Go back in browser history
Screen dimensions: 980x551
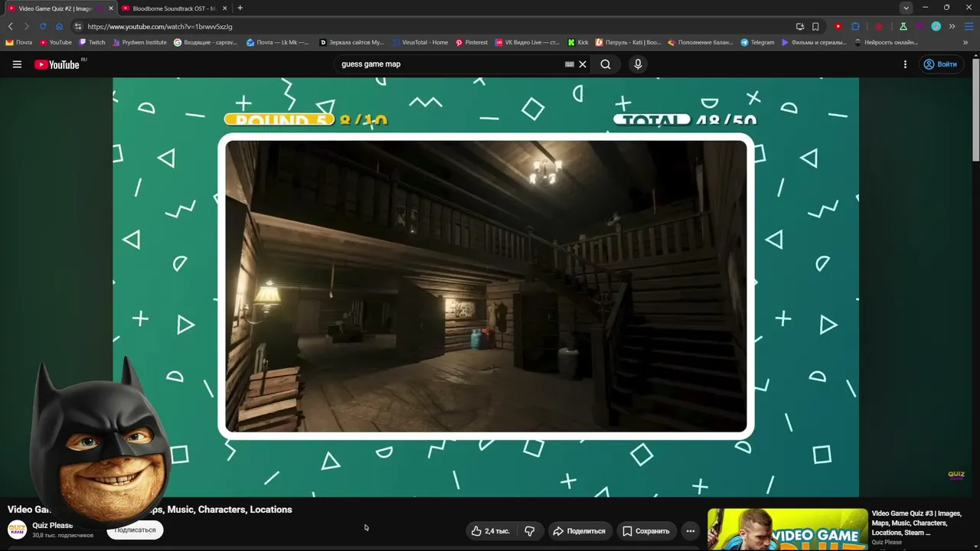tap(10, 26)
